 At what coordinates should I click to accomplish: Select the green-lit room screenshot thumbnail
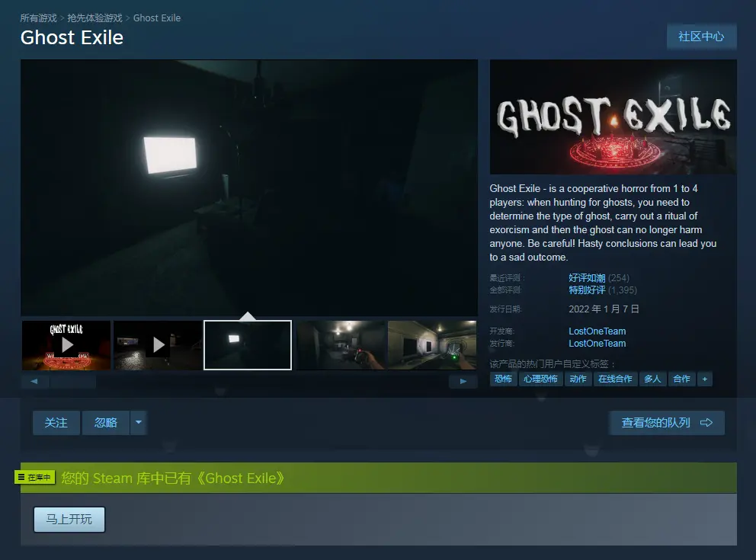pyautogui.click(x=432, y=345)
